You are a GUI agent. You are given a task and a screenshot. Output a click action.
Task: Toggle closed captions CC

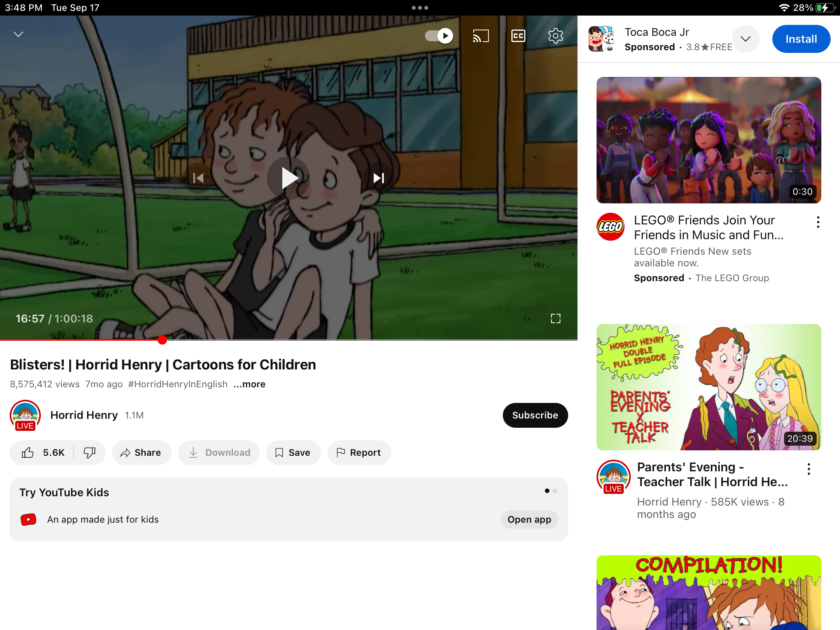(x=518, y=36)
